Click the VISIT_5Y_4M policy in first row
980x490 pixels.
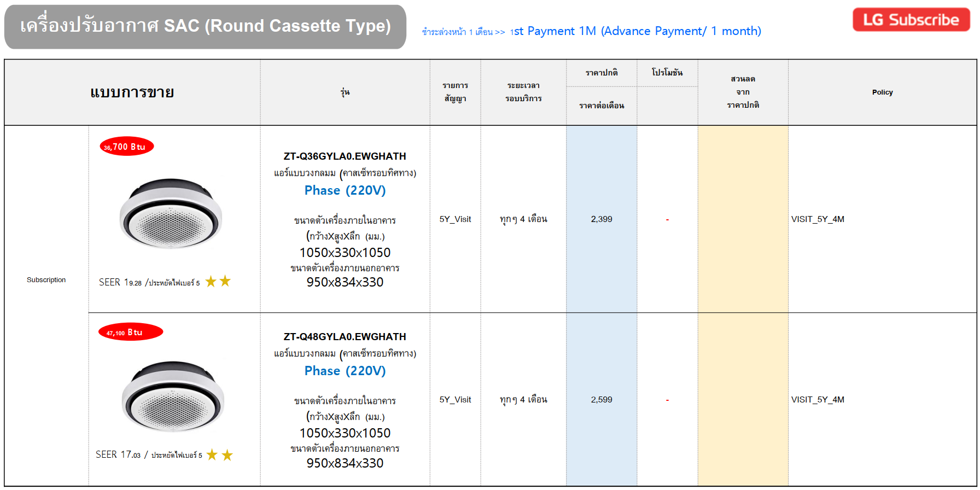(818, 219)
